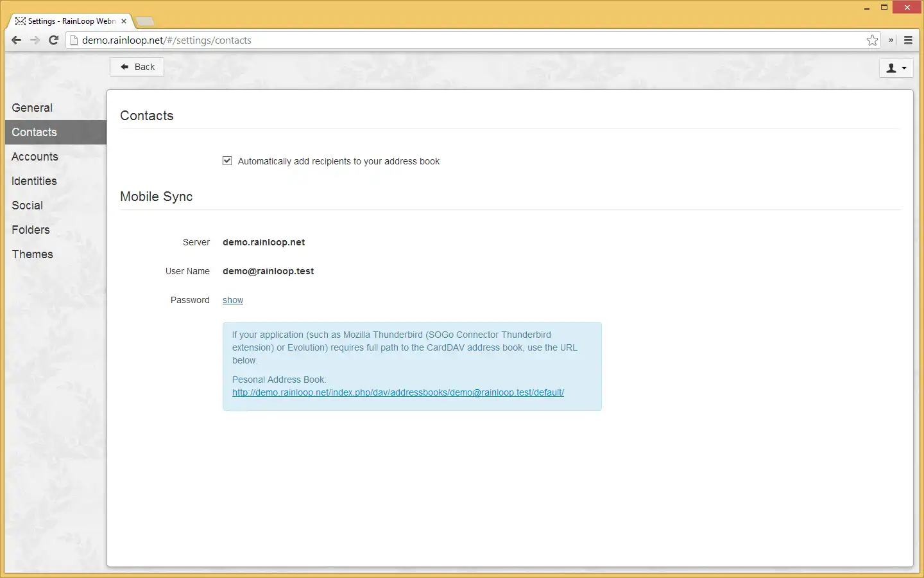Select the Settings - RainLoop Webmail tab

click(71, 21)
